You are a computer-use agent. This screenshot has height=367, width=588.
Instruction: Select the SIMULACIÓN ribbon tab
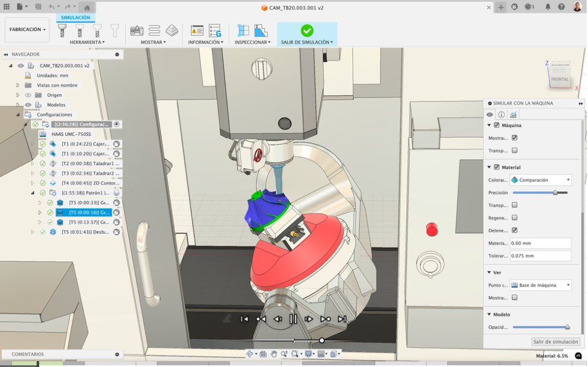(x=75, y=17)
